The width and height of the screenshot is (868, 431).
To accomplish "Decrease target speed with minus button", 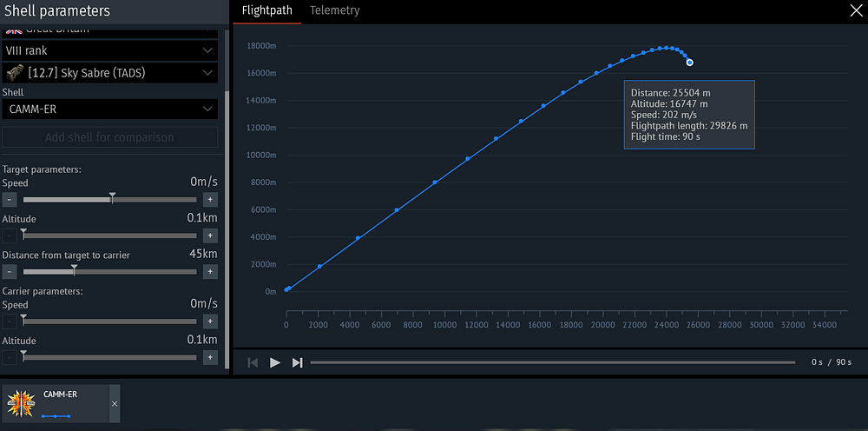I will pos(10,200).
